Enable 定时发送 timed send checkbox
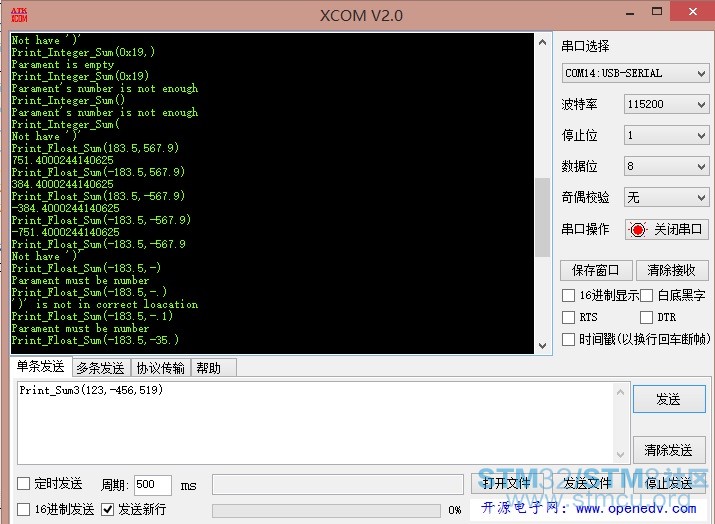 pyautogui.click(x=23, y=483)
